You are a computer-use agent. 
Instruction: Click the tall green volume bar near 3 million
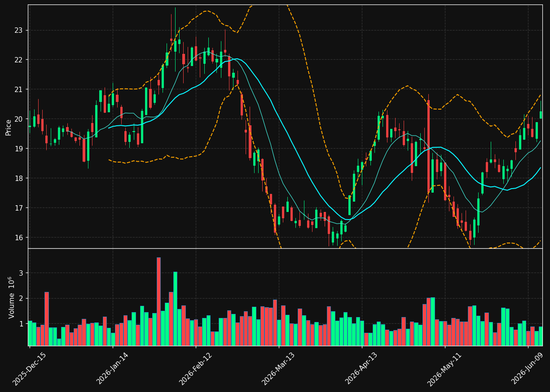(175, 308)
